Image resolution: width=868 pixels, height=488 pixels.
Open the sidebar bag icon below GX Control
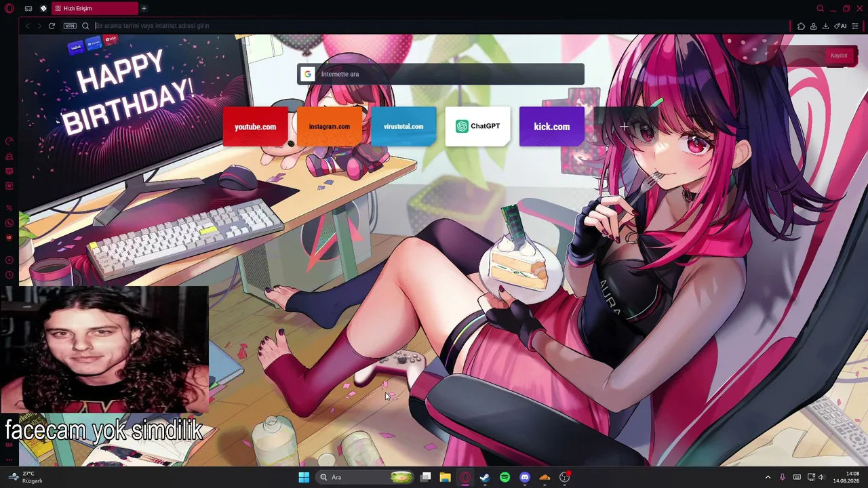(x=9, y=157)
